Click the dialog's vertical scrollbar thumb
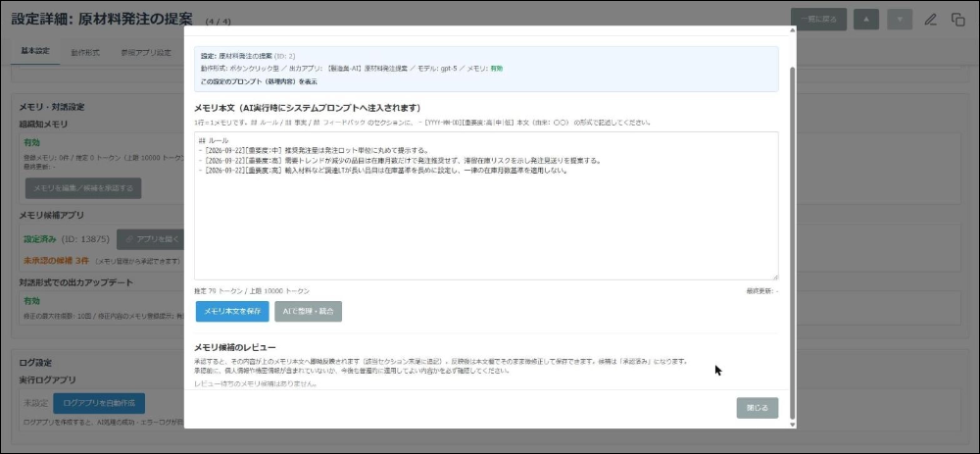Image resolution: width=980 pixels, height=454 pixels. point(793,241)
